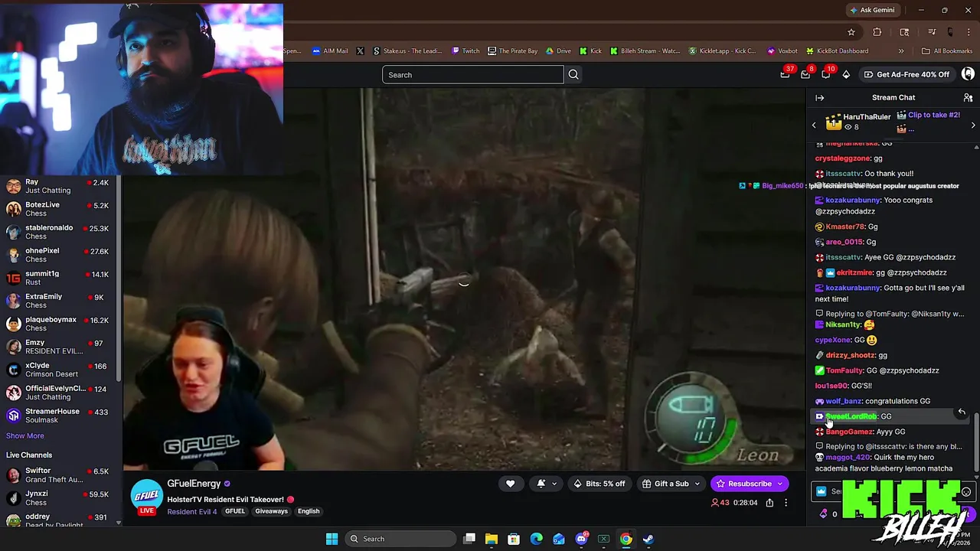Select the GFUEL tag

(x=235, y=511)
